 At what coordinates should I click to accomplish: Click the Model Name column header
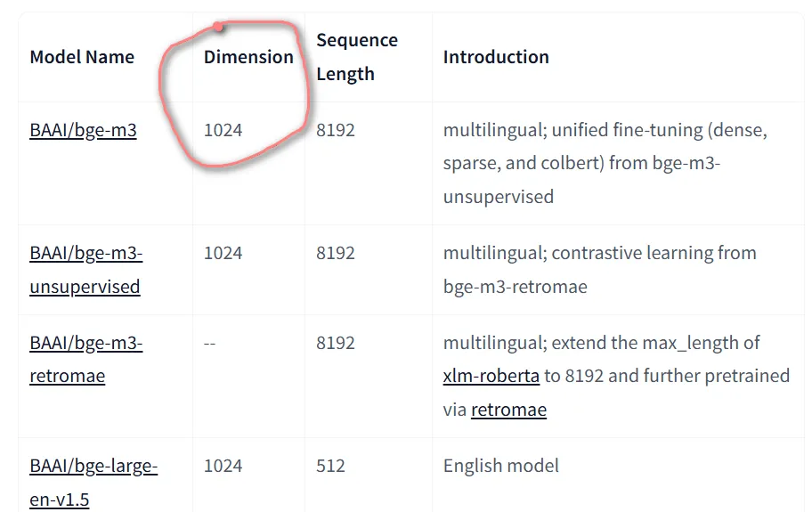(82, 57)
